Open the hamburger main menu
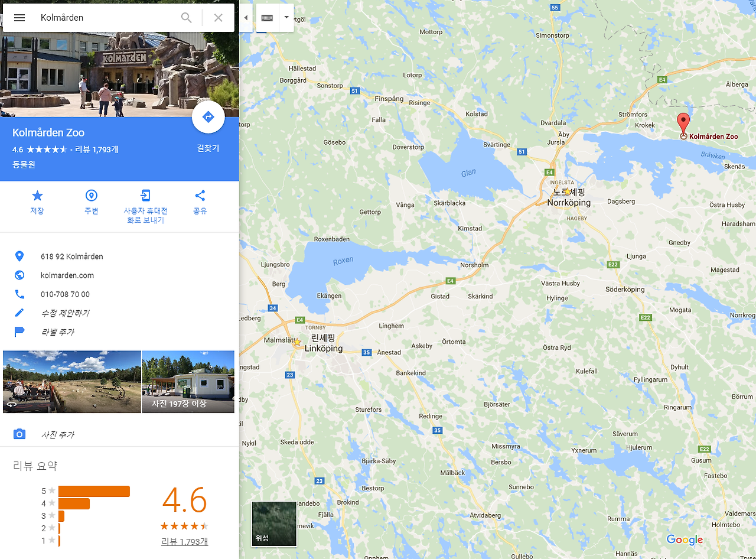The height and width of the screenshot is (559, 756). tap(19, 18)
